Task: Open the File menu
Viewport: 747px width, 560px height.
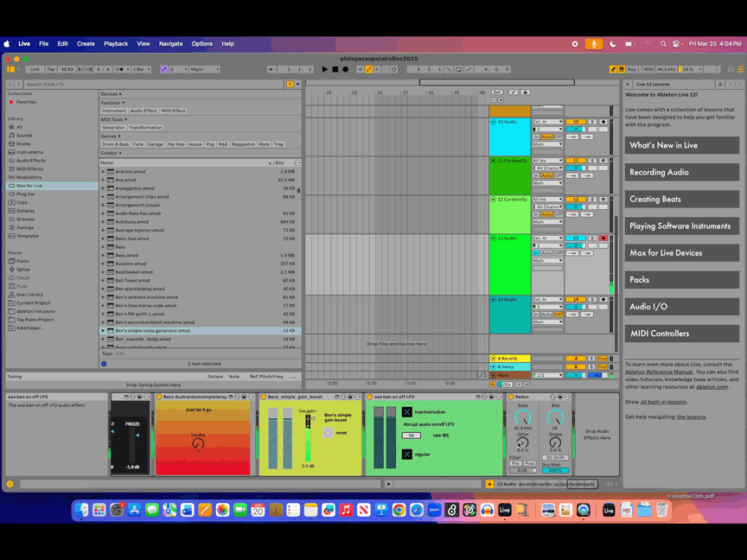Action: click(44, 44)
